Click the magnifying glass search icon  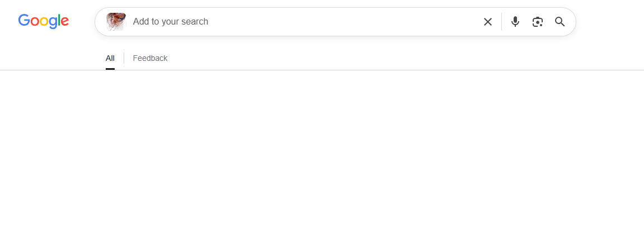560,22
